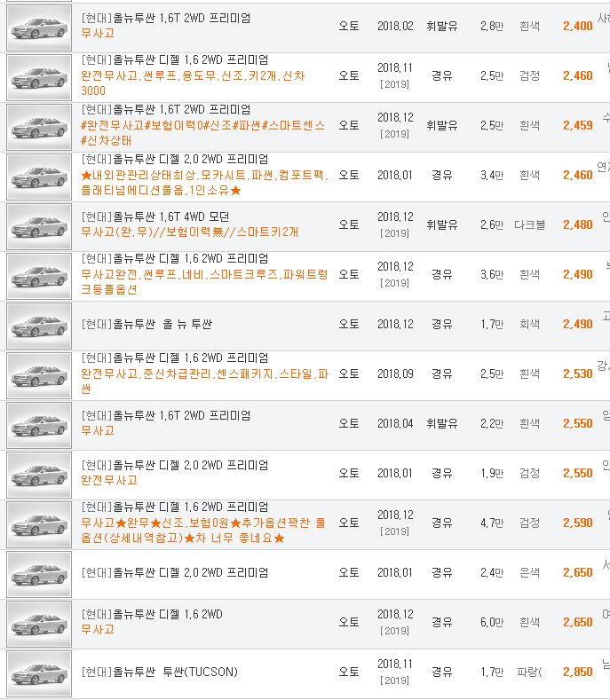Click the 올뉴투싼 투싼(TUCSON) listing title
610x700 pixels.
159,672
